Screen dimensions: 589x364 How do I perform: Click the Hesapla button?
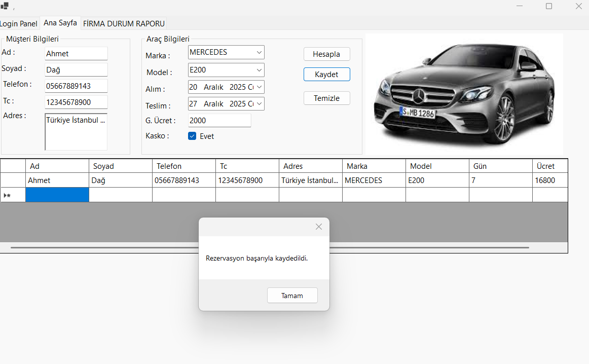pos(326,54)
